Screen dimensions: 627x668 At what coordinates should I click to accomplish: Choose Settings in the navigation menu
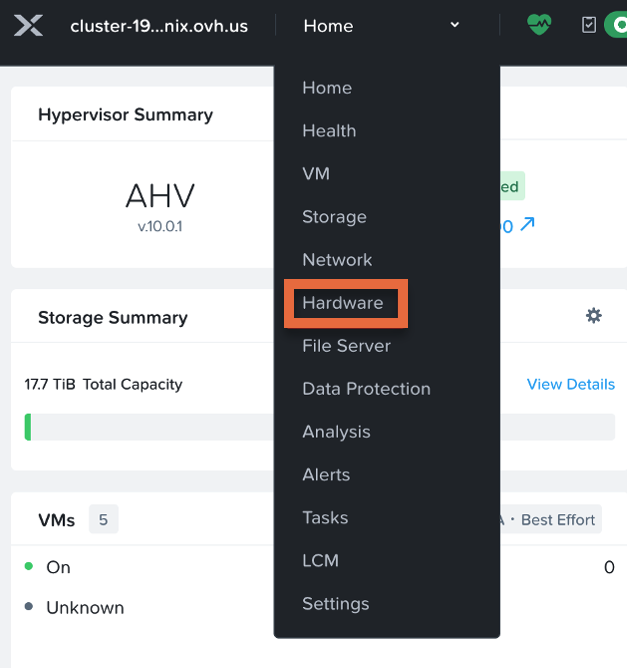pos(336,604)
